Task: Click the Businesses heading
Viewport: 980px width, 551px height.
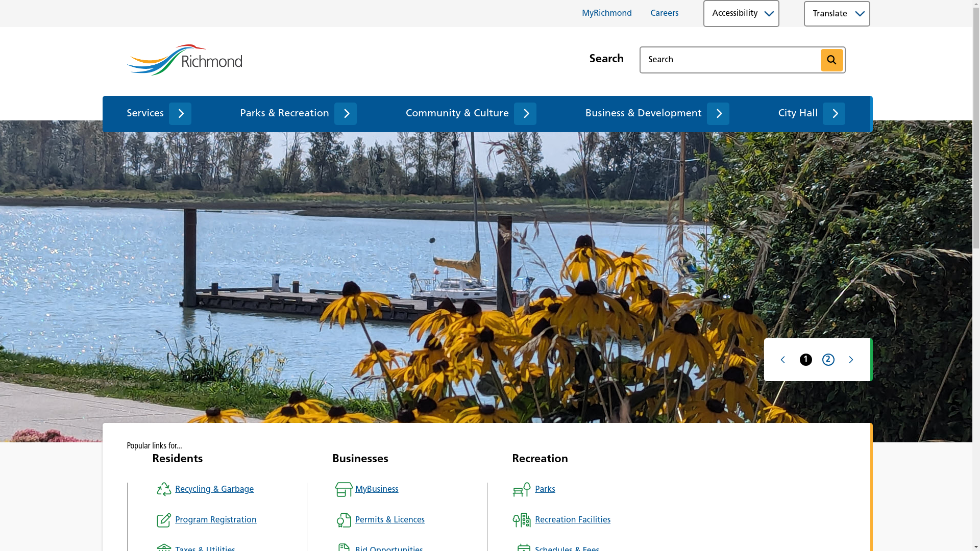Action: coord(360,459)
